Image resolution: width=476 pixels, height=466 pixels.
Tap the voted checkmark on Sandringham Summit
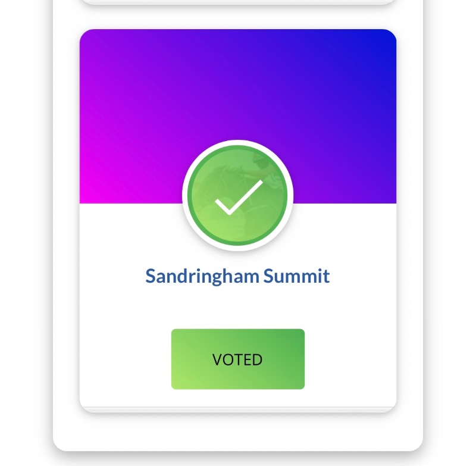click(x=239, y=197)
